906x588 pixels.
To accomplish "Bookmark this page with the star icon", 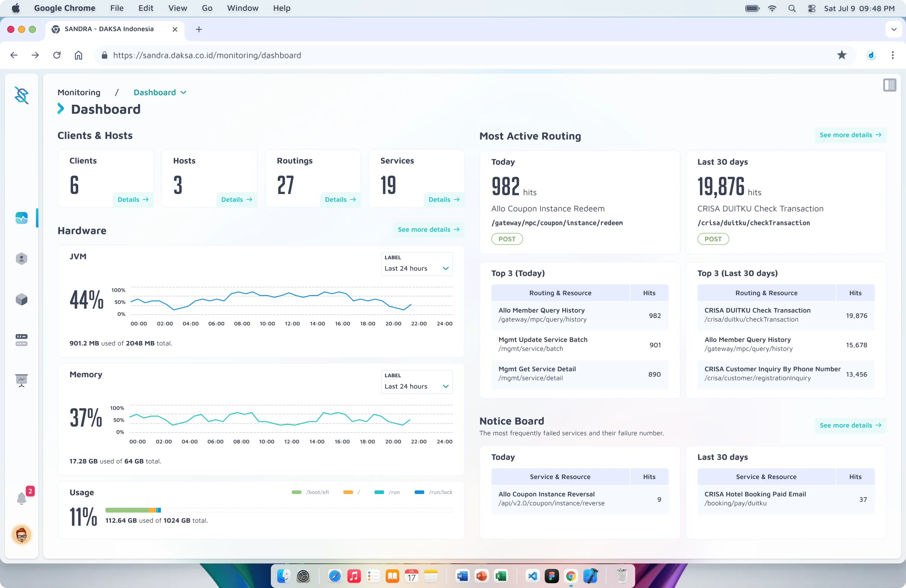I will pos(842,55).
